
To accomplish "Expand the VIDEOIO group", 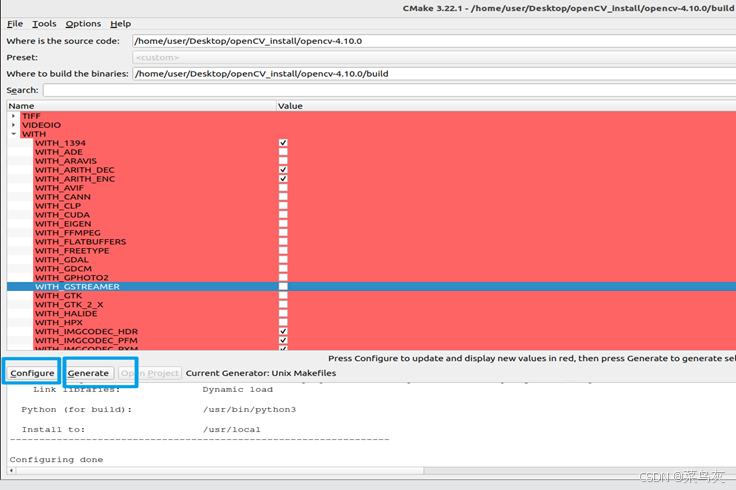I will pos(14,125).
